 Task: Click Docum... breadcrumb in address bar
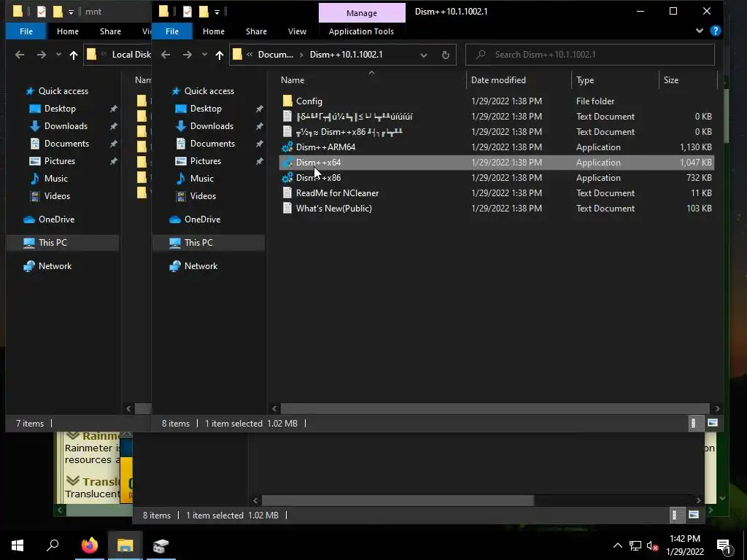[275, 55]
